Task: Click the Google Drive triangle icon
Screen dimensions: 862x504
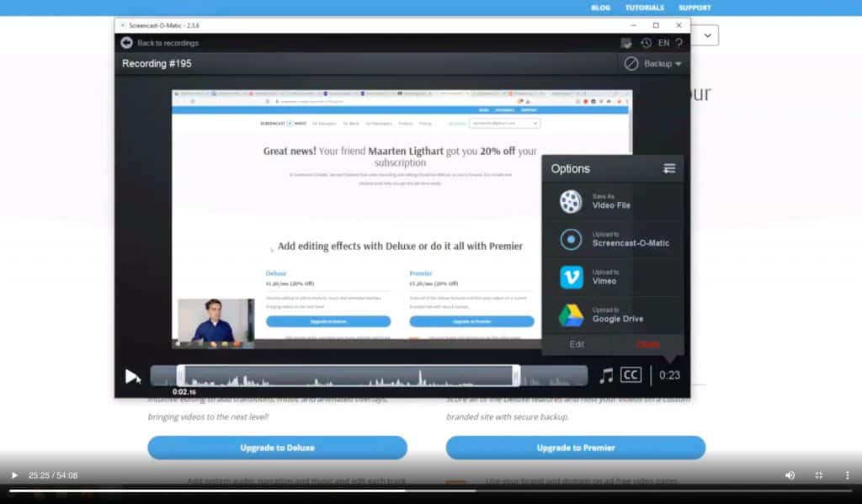Action: [572, 316]
